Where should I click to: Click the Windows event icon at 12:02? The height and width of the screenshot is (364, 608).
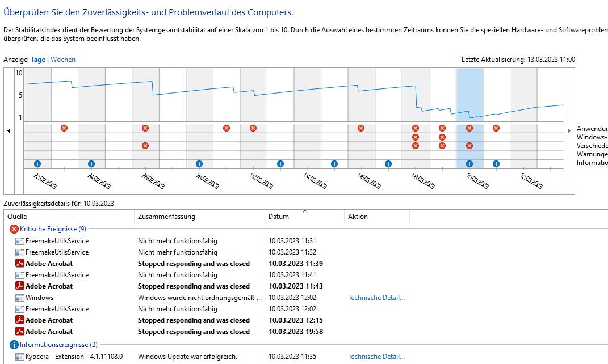point(20,298)
